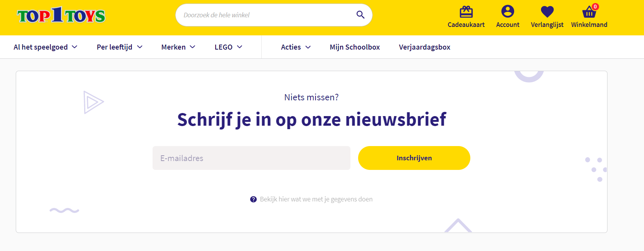Expand the Per leeftijd dropdown
Image resolution: width=644 pixels, height=251 pixels.
tap(120, 47)
